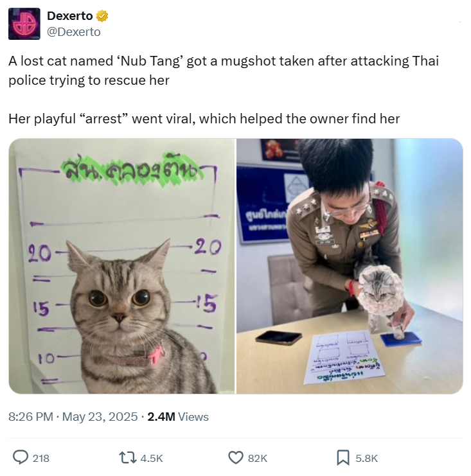471x476 pixels.
Task: Open the Dexerto display name
Action: pos(70,16)
